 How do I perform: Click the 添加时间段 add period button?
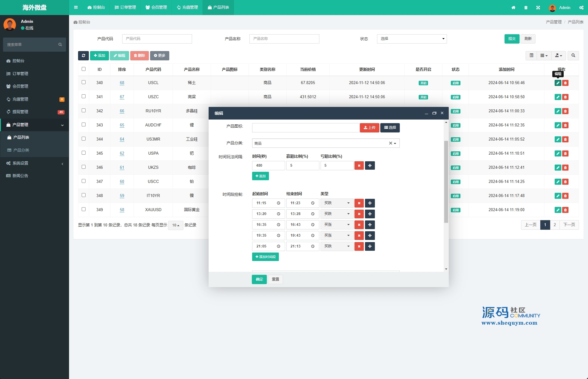pyautogui.click(x=265, y=257)
